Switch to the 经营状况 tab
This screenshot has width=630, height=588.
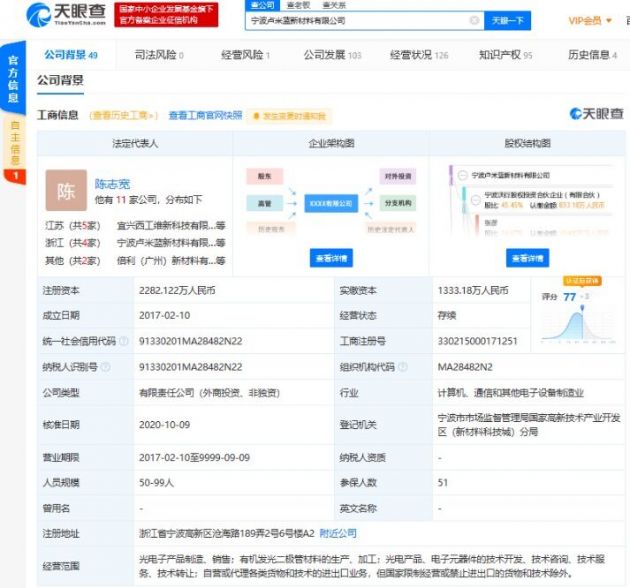(419, 55)
